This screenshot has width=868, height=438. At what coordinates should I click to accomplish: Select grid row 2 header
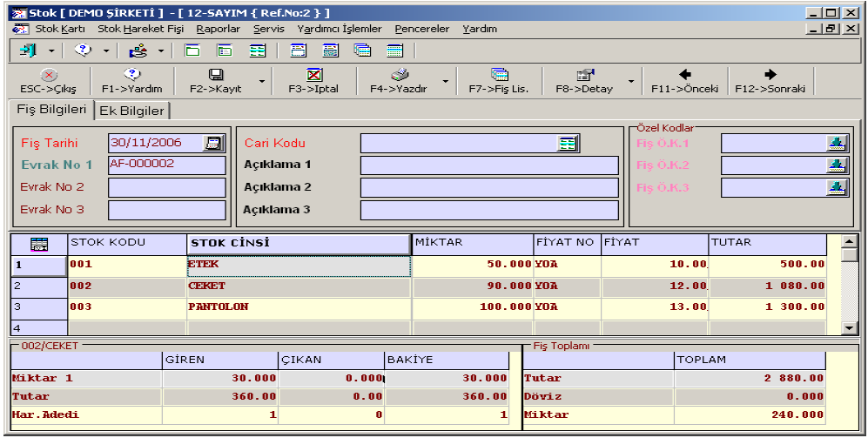38,286
